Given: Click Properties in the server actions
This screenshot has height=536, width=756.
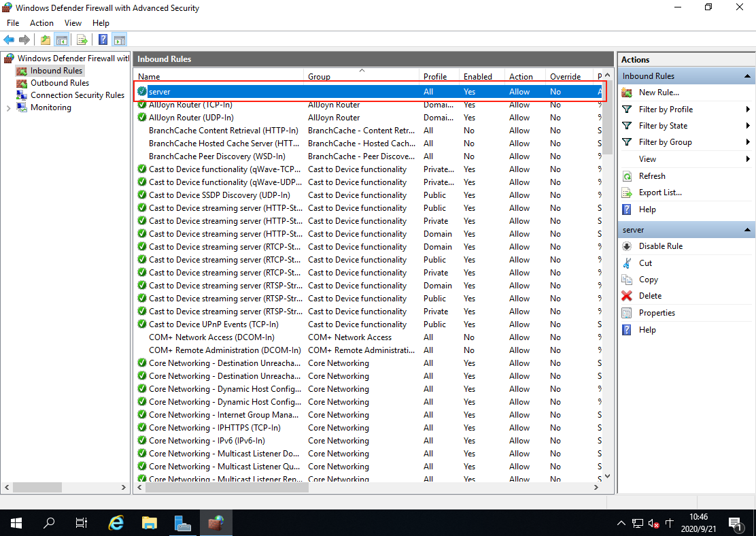Looking at the screenshot, I should pyautogui.click(x=657, y=313).
